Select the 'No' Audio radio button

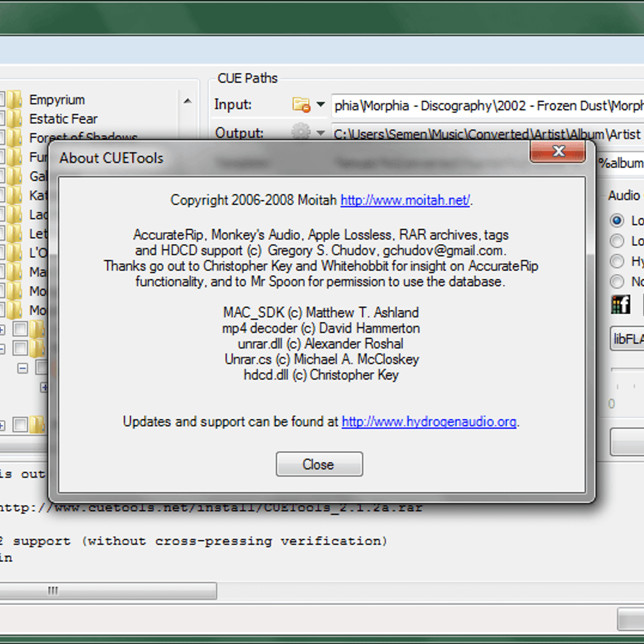click(x=617, y=281)
